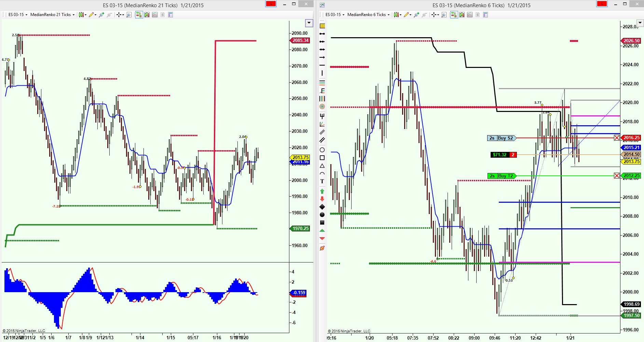644x342 pixels.
Task: Click the 2016.25 red price marker
Action: tap(631, 138)
